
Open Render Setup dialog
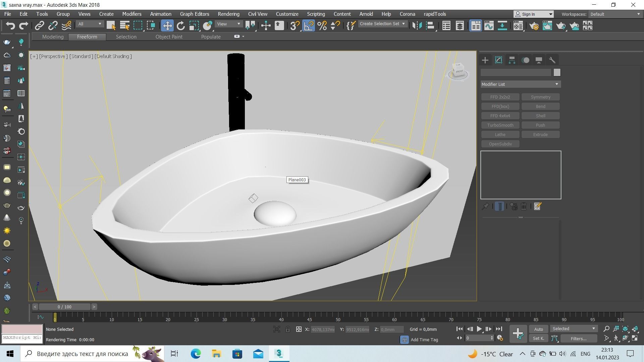(534, 26)
